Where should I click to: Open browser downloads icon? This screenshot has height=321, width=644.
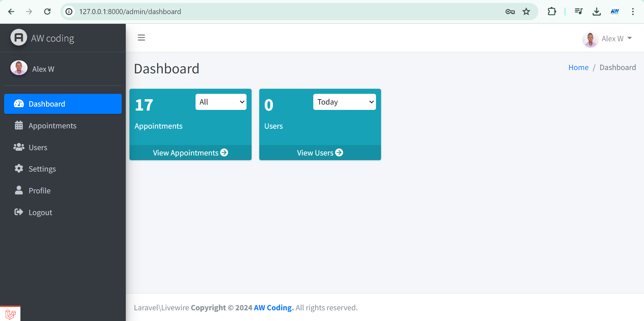click(596, 12)
